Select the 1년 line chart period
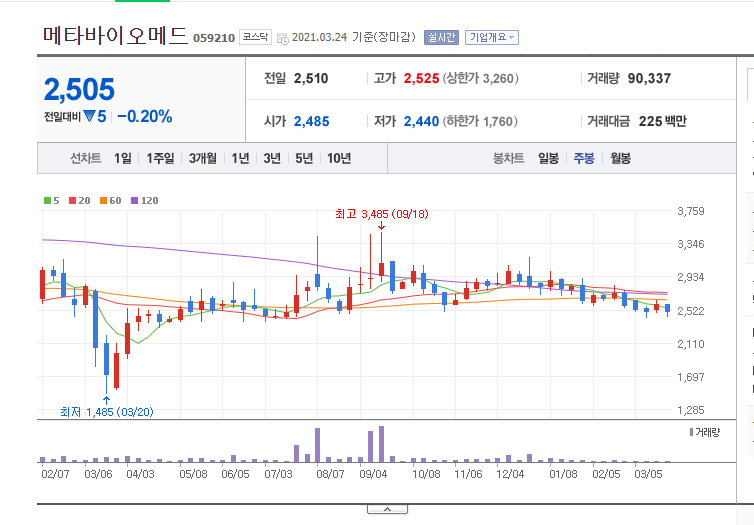754x525 pixels. click(240, 158)
